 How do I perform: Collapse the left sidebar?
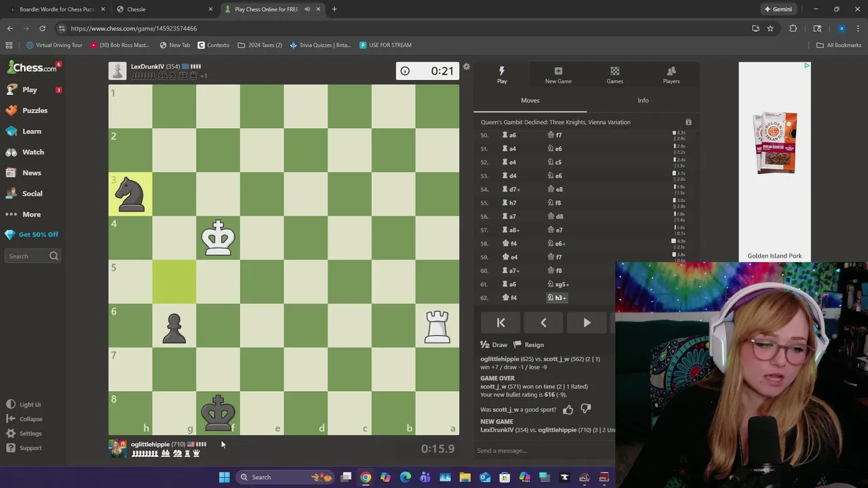[24, 419]
